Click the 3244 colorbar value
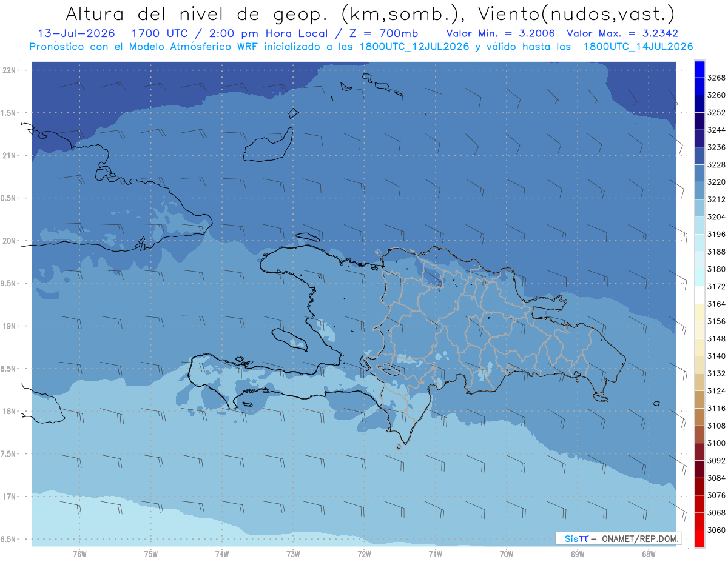Screen dimensions: 728x562 pyautogui.click(x=716, y=130)
